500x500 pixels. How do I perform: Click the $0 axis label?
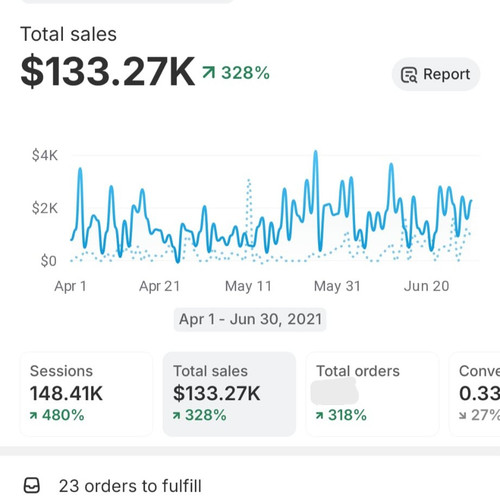(49, 261)
